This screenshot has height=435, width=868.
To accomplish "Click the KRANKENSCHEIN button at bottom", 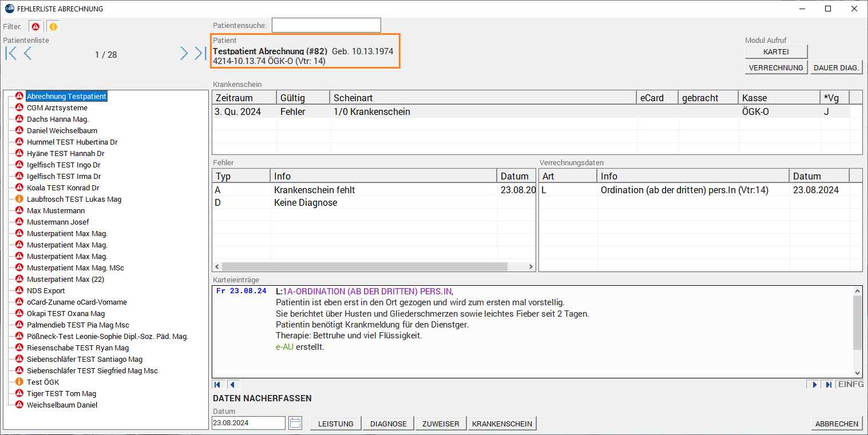I will point(502,424).
